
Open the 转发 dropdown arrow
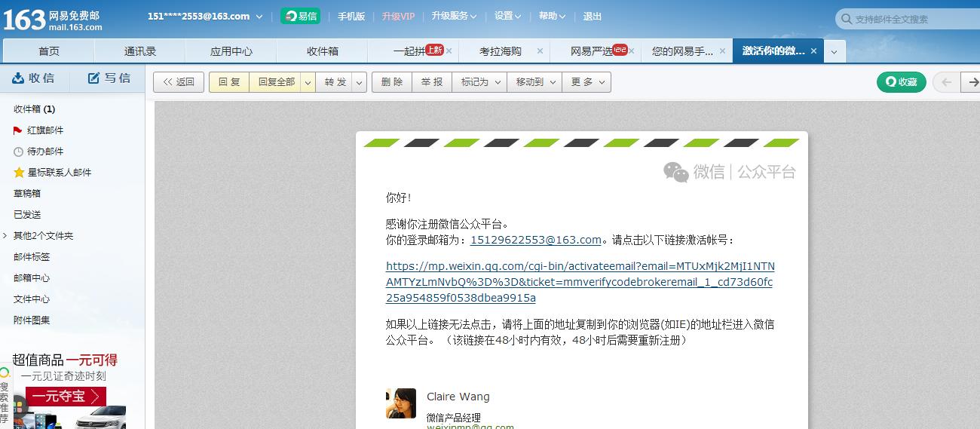360,82
